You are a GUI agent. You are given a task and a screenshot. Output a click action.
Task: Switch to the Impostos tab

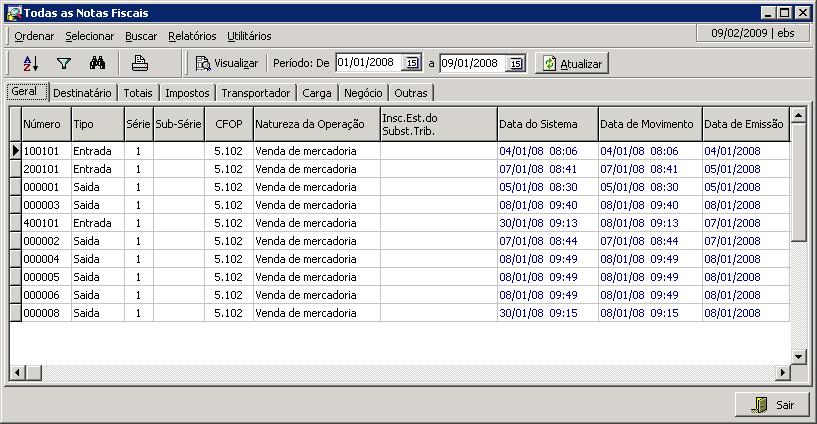pyautogui.click(x=187, y=93)
